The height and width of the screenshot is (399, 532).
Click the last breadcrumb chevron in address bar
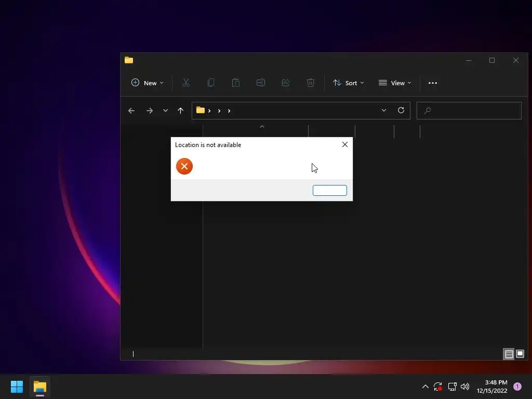pos(229,111)
